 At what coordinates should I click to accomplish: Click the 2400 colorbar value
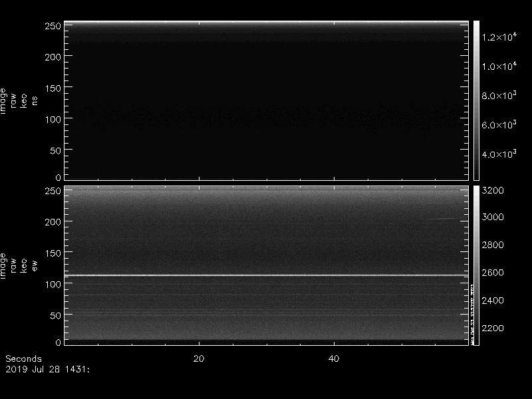click(493, 301)
